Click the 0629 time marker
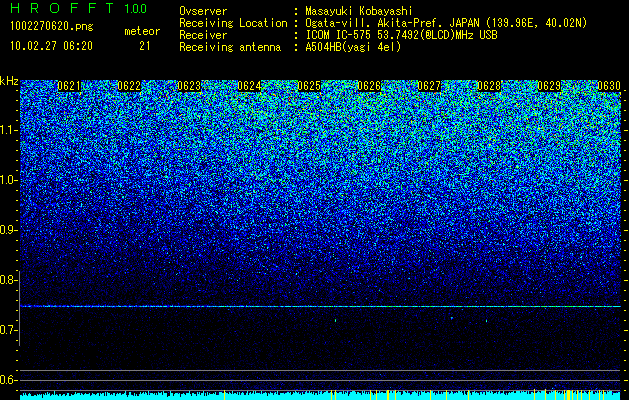Viewport: 629px width, 400px height. tap(549, 86)
